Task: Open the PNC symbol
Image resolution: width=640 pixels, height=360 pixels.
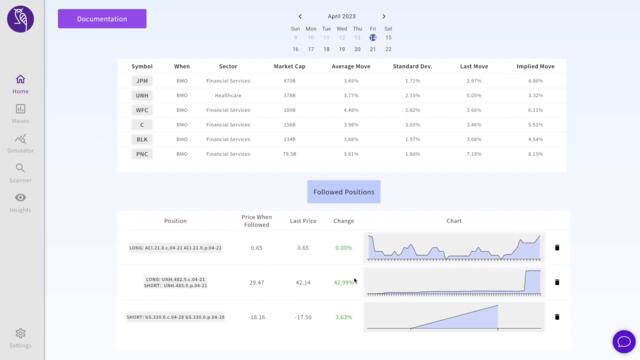Action: point(142,154)
